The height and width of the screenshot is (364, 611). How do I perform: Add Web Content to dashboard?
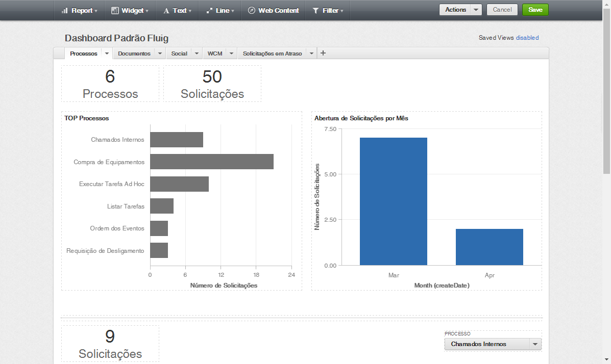point(273,10)
